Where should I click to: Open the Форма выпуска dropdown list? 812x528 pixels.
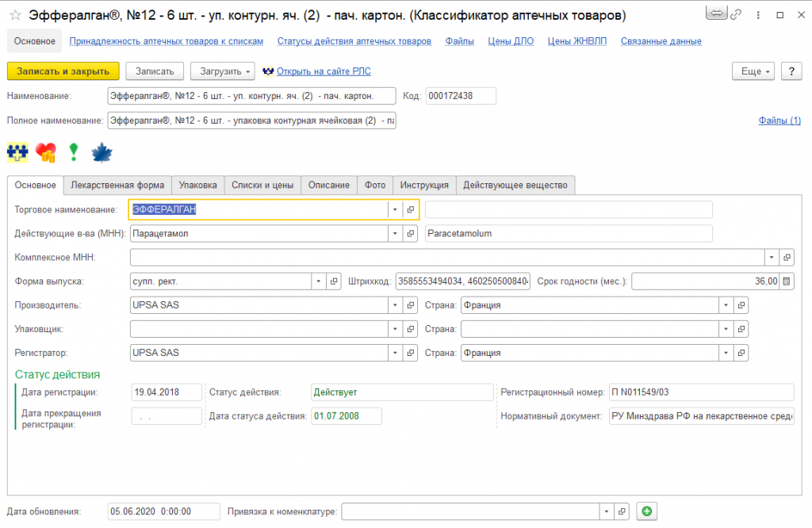[x=319, y=281]
